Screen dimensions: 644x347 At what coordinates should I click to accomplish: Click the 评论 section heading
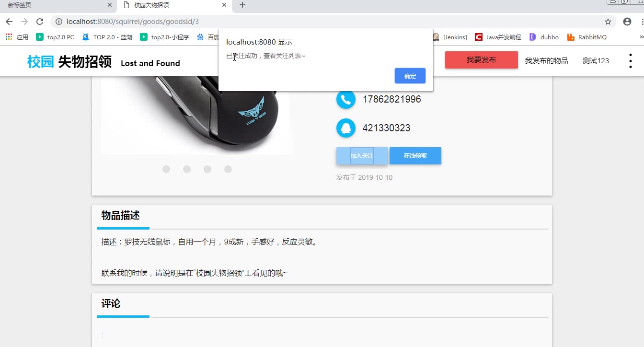click(x=111, y=304)
